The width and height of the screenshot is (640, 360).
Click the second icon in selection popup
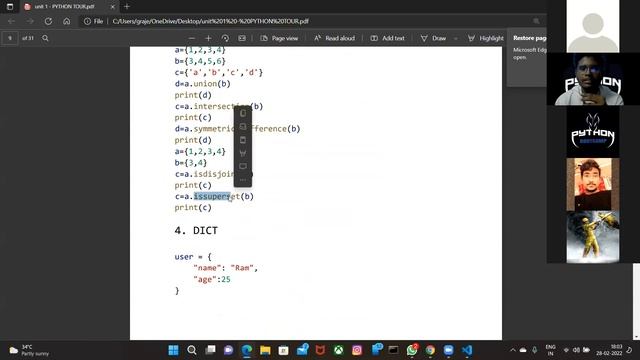[243, 127]
